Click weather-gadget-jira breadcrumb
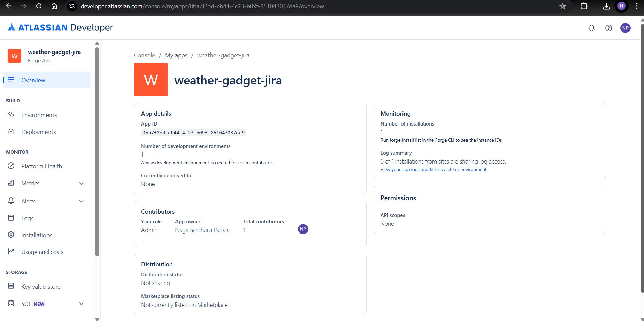644x322 pixels. click(x=223, y=55)
